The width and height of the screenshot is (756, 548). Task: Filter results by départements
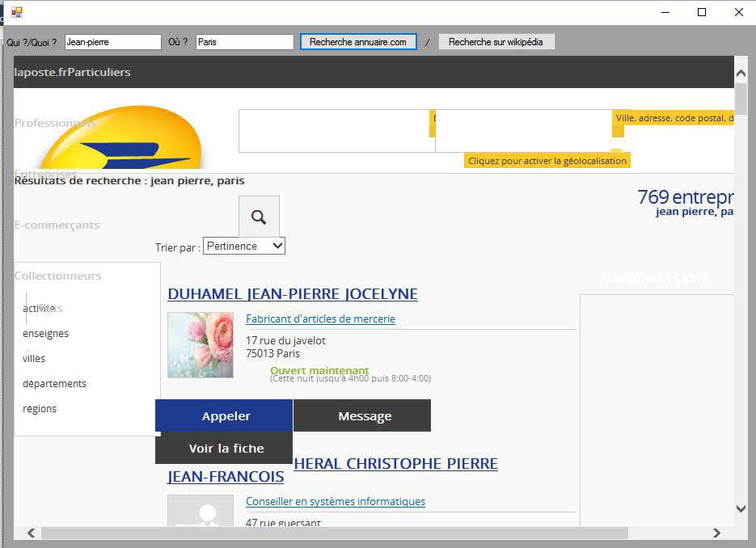click(x=54, y=384)
